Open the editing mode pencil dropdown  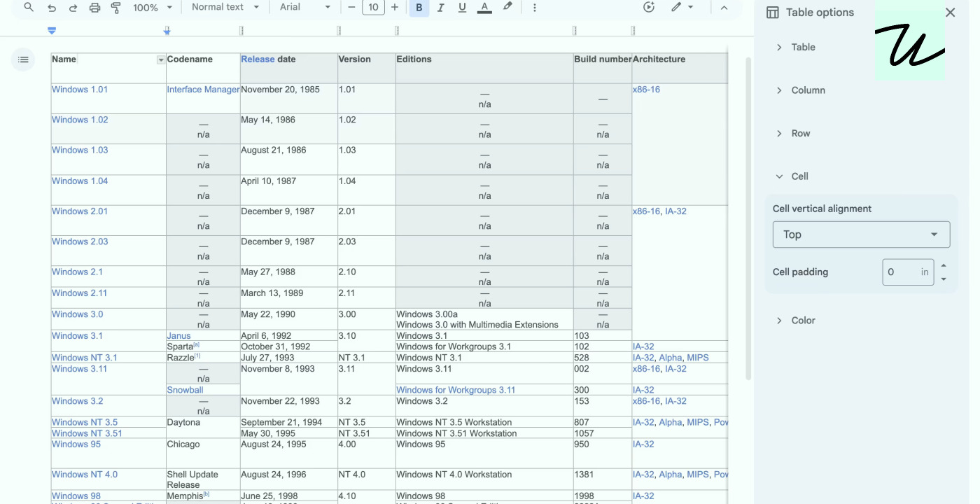pos(682,7)
